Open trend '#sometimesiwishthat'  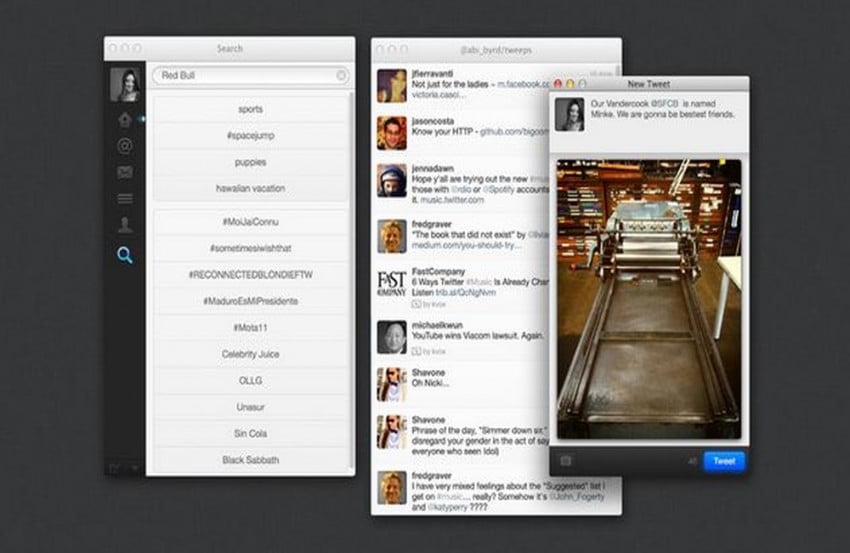(250, 248)
